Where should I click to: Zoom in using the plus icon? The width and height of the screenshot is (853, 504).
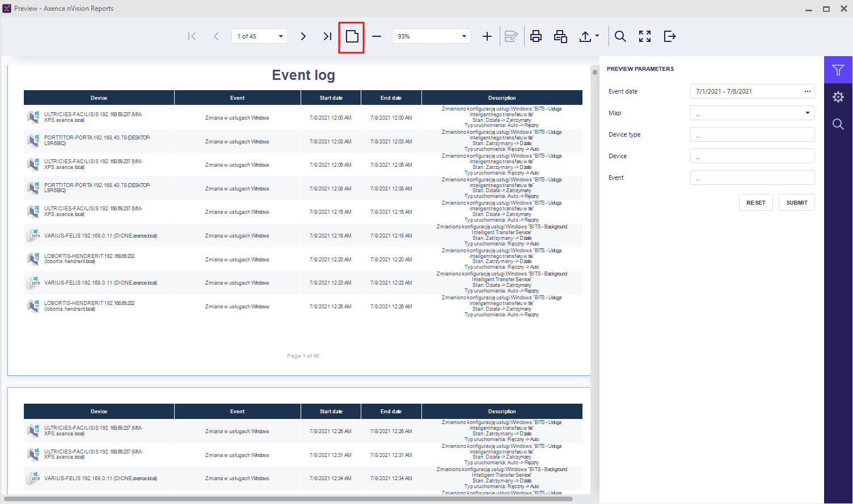coord(487,36)
